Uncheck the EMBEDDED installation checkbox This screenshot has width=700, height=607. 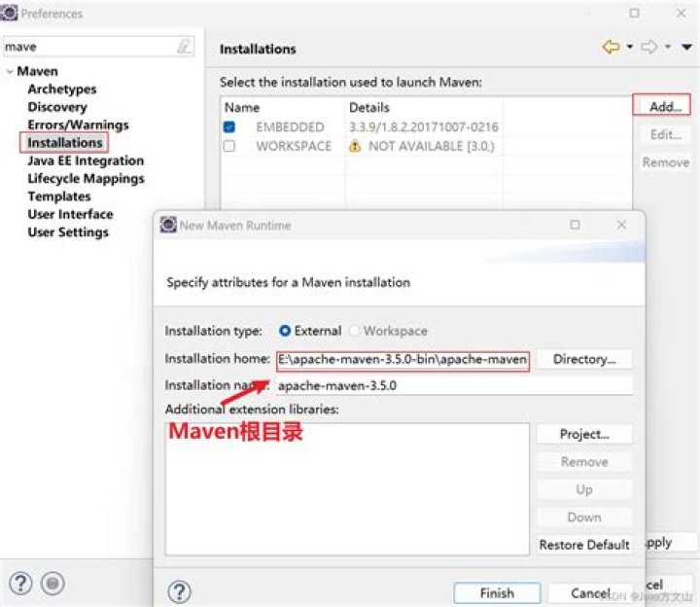click(229, 127)
